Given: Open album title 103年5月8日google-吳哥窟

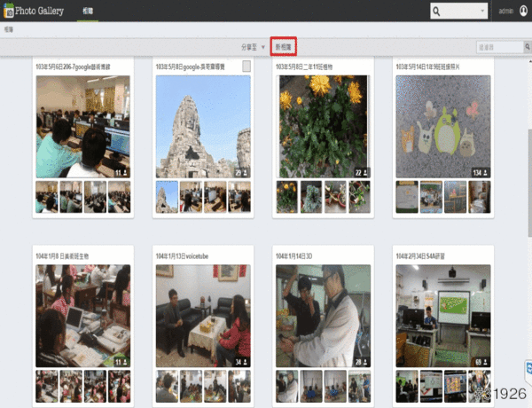Looking at the screenshot, I should click(190, 67).
